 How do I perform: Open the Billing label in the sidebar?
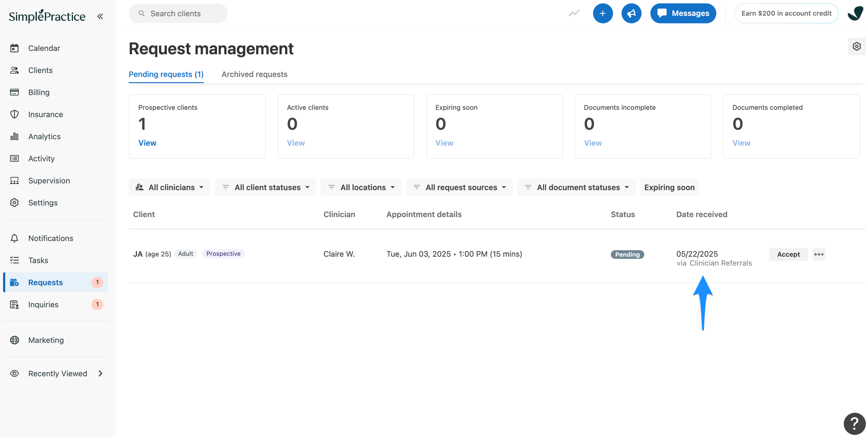(39, 92)
